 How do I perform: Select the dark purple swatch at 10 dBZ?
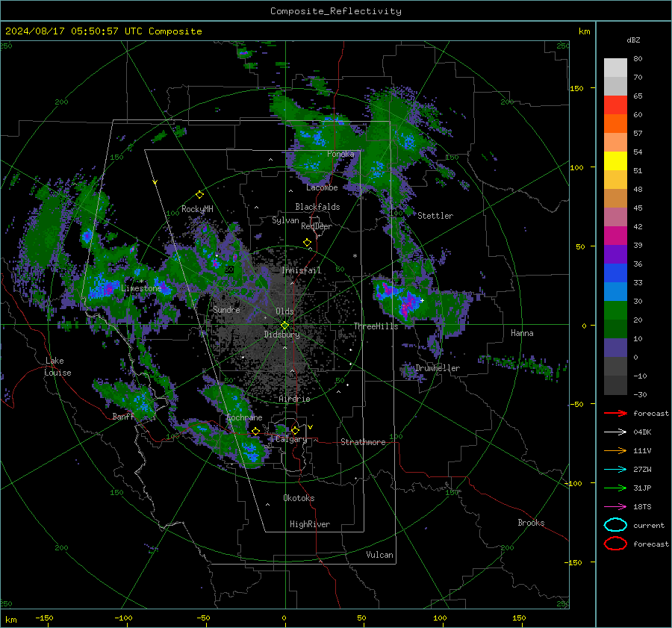click(x=615, y=347)
